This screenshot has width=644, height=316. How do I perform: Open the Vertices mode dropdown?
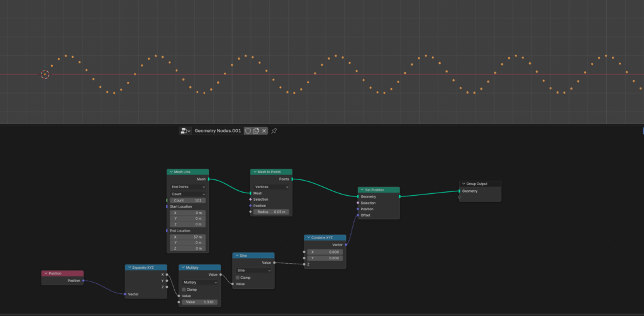point(271,187)
